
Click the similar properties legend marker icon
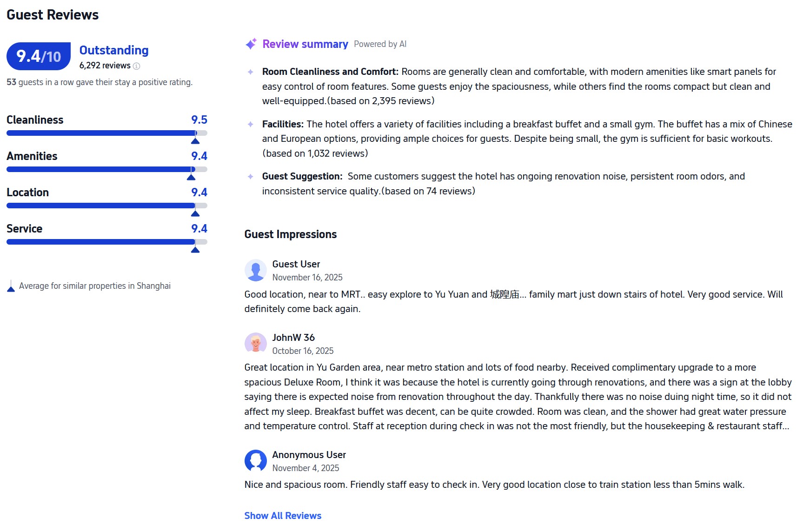click(11, 286)
